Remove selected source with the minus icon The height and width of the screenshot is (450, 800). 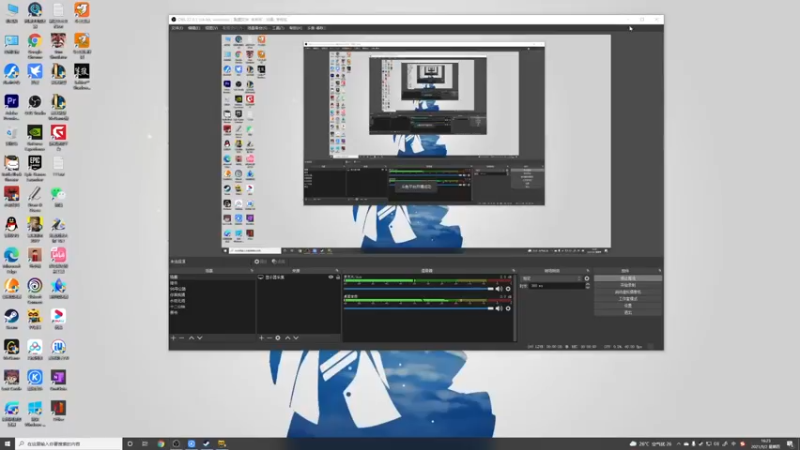pos(269,338)
